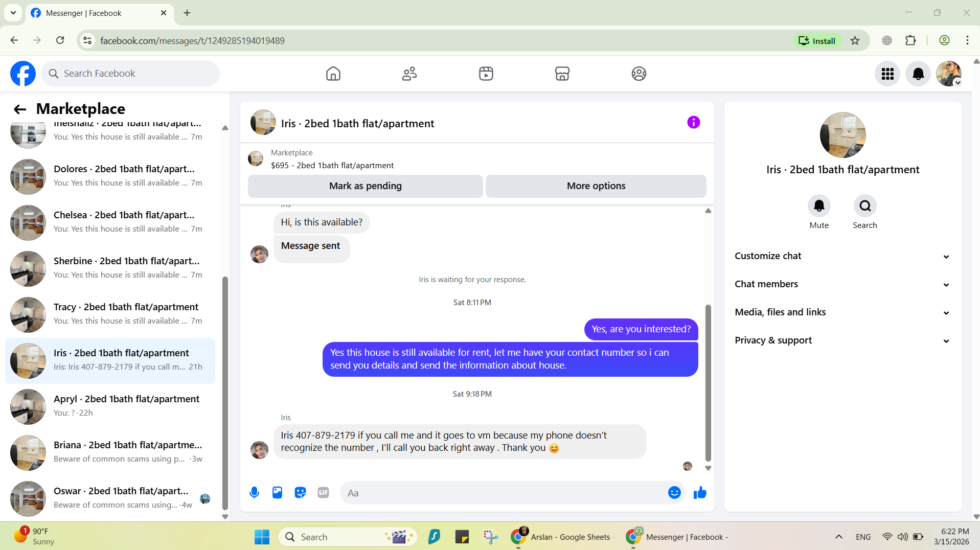Open the Reels video icon

click(x=486, y=74)
